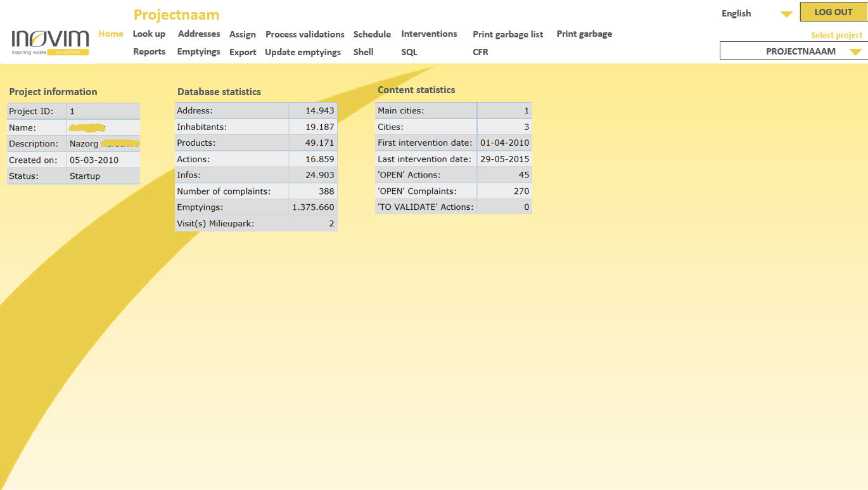Click the Database statistics heading
This screenshot has height=490, width=868.
219,91
